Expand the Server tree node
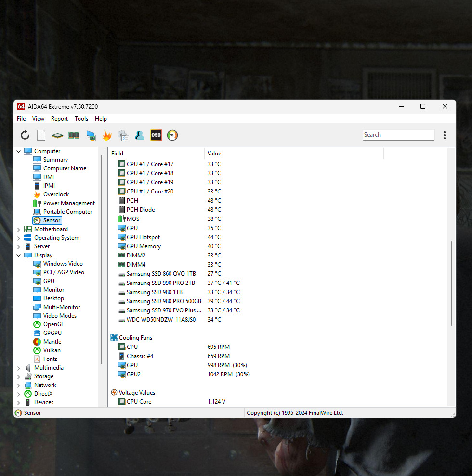Viewport: 472px width, 476px height. point(18,247)
